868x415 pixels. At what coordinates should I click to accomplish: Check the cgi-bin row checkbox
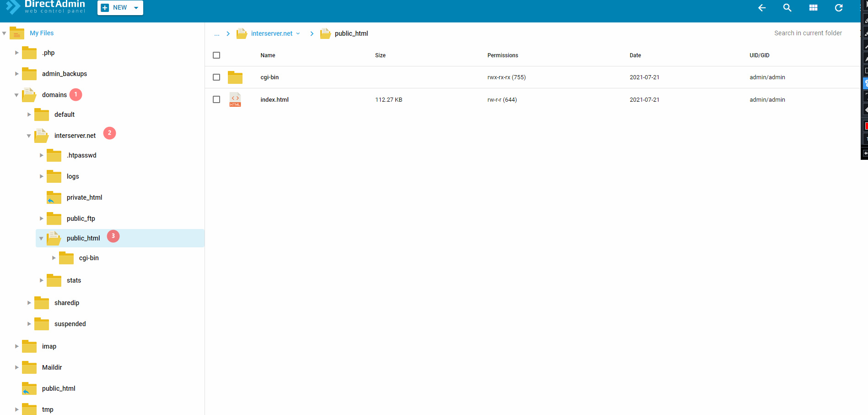click(x=216, y=77)
